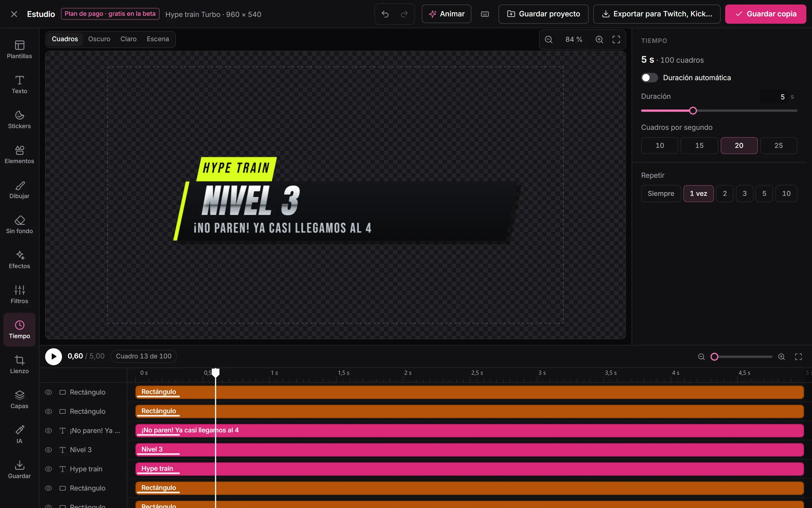Zoom out the canvas preview

(x=549, y=40)
